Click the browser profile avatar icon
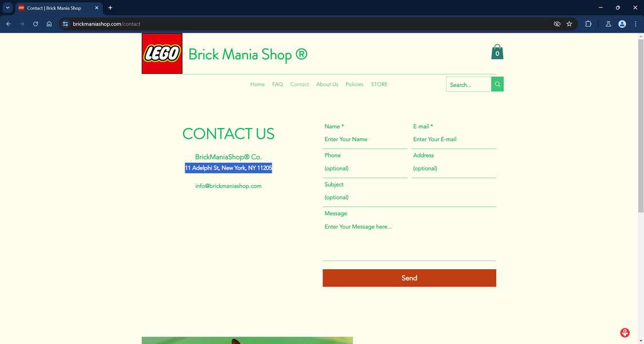644x344 pixels. click(622, 23)
